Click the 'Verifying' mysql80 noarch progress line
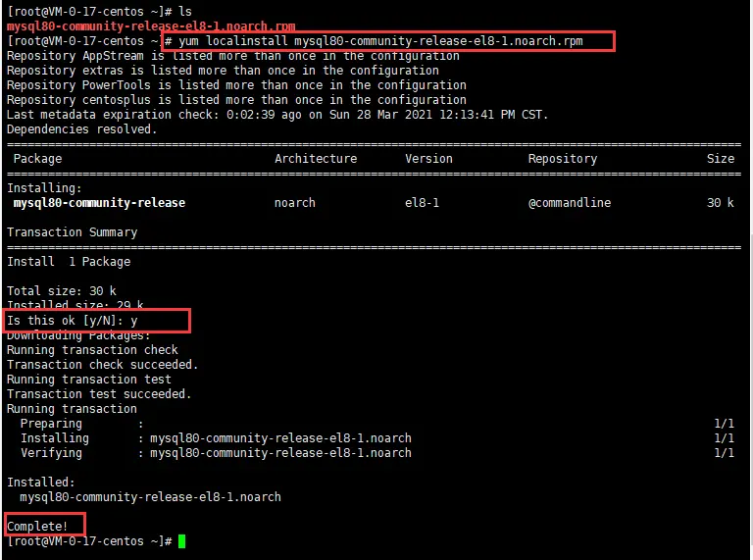Viewport: 753px width, 560px height. pos(376,453)
